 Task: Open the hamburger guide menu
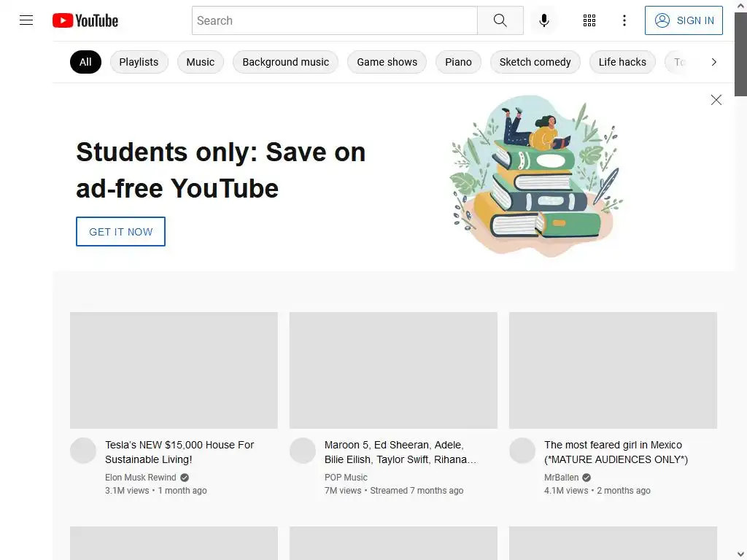26,20
